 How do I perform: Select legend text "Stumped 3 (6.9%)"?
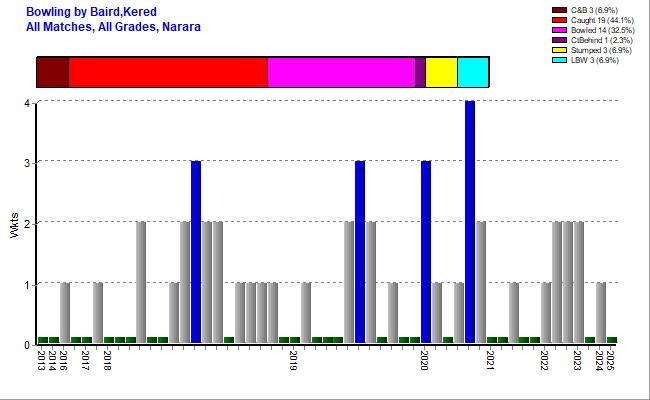tap(601, 50)
